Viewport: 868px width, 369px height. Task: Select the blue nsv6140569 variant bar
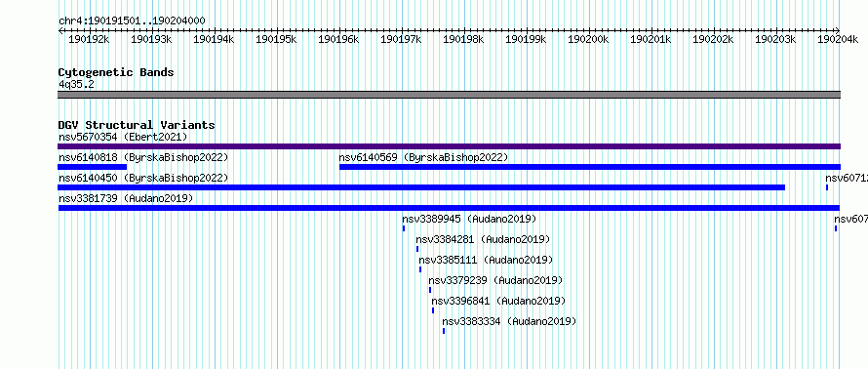point(590,167)
